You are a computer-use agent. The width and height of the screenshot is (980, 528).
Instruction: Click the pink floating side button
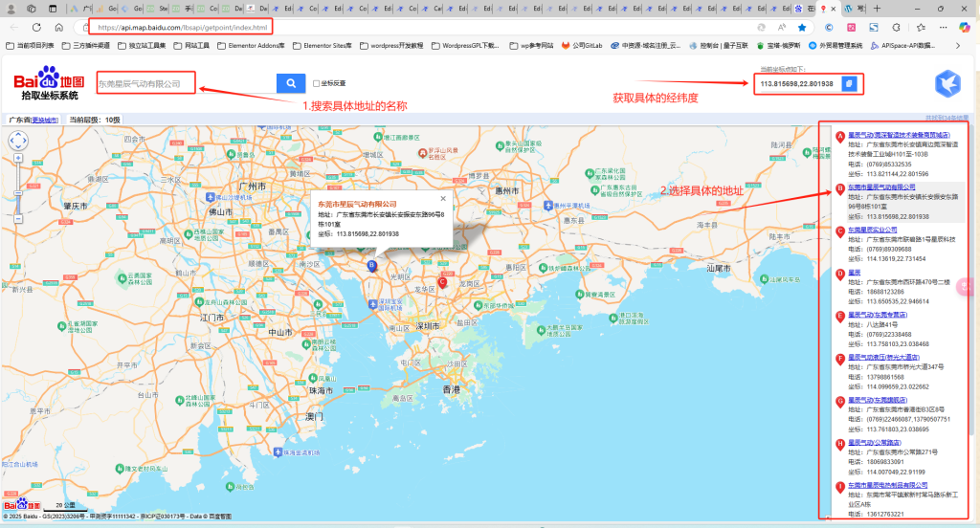click(x=966, y=287)
